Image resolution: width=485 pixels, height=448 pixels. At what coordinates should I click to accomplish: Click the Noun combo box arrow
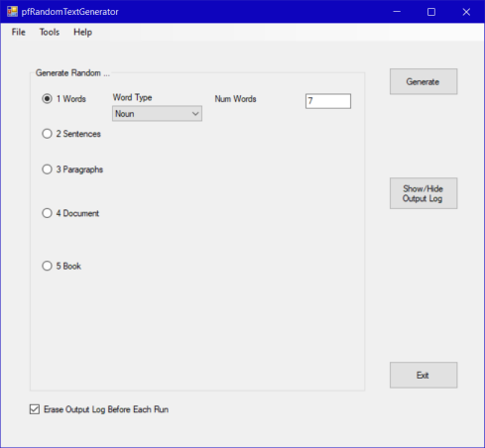[x=195, y=114]
